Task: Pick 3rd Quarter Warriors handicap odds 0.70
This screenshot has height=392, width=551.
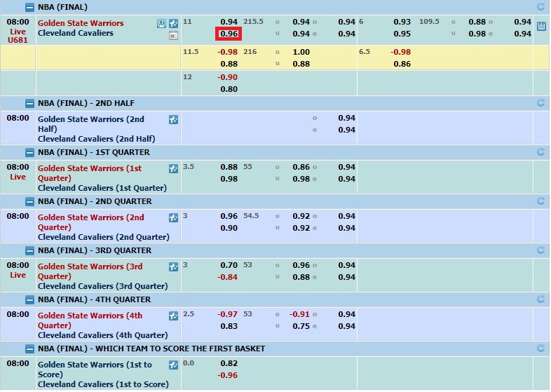Action: tap(229, 265)
